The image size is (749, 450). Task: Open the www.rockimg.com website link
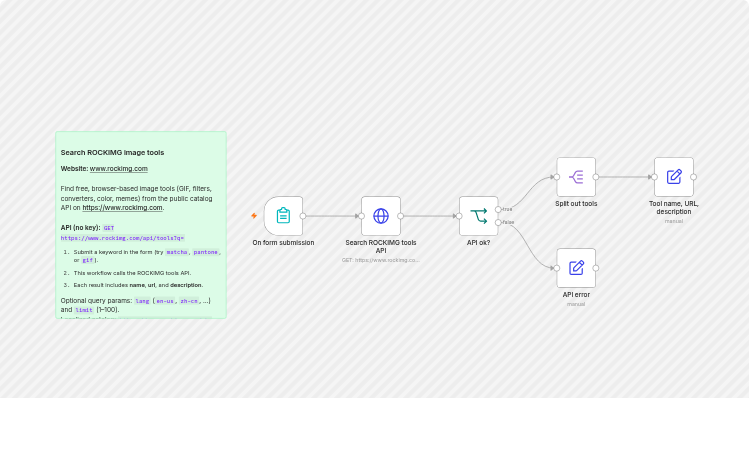[x=118, y=169]
